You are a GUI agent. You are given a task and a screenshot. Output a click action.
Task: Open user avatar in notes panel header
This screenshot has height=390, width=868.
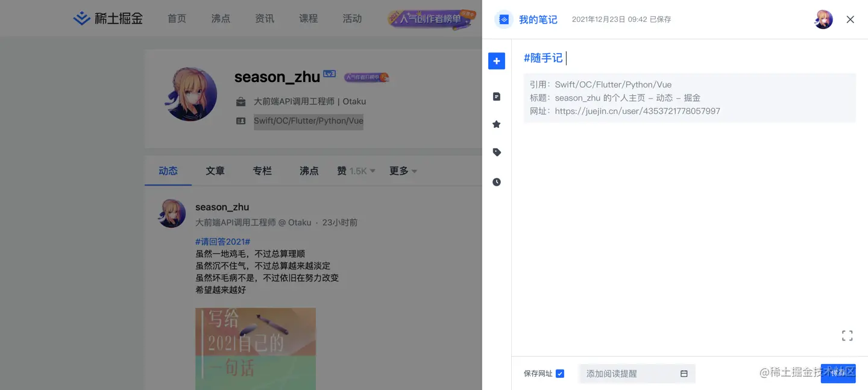tap(823, 19)
